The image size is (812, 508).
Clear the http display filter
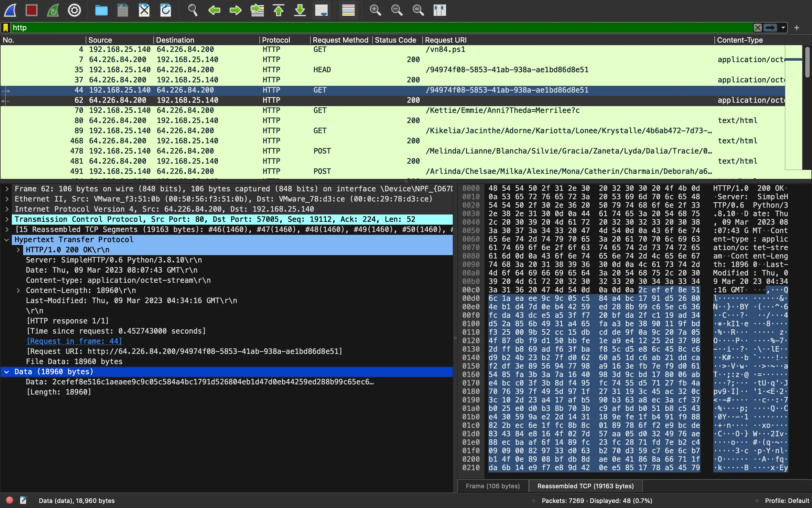[758, 28]
